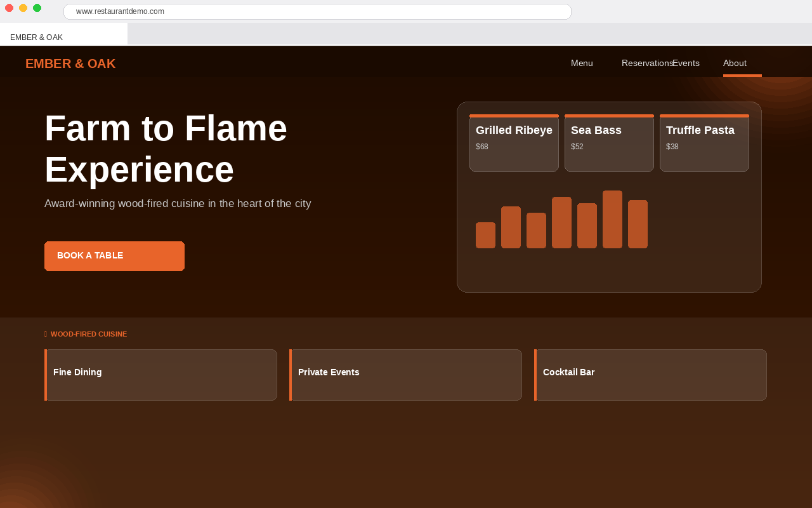
Task: Click the shortest bar in the chart
Action: pyautogui.click(x=485, y=235)
